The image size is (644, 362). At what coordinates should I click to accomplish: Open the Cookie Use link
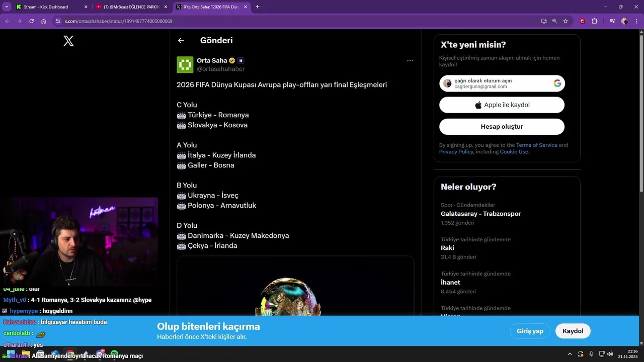[514, 151]
